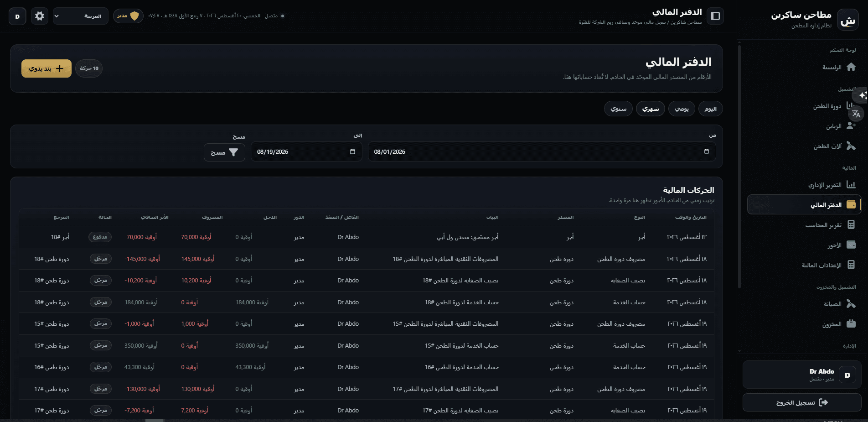Toggle the sidebar panel icon beside the title

(715, 16)
